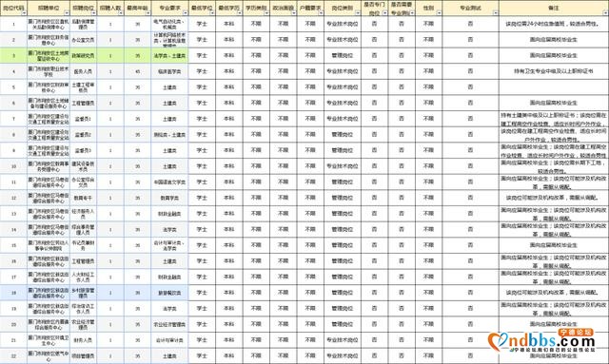Open the 政治面貌 column filter arrow
The width and height of the screenshot is (609, 364).
point(294,13)
